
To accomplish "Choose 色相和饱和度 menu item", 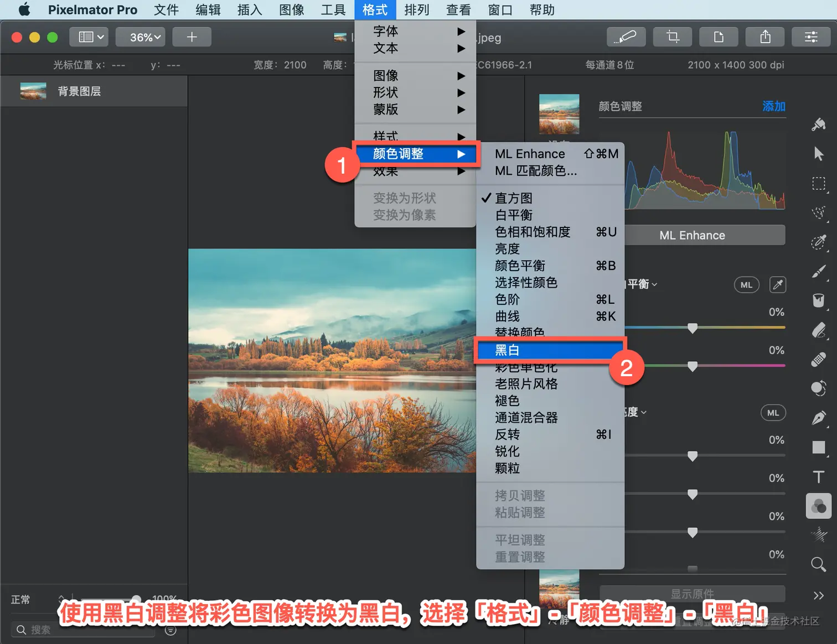I will click(x=550, y=232).
